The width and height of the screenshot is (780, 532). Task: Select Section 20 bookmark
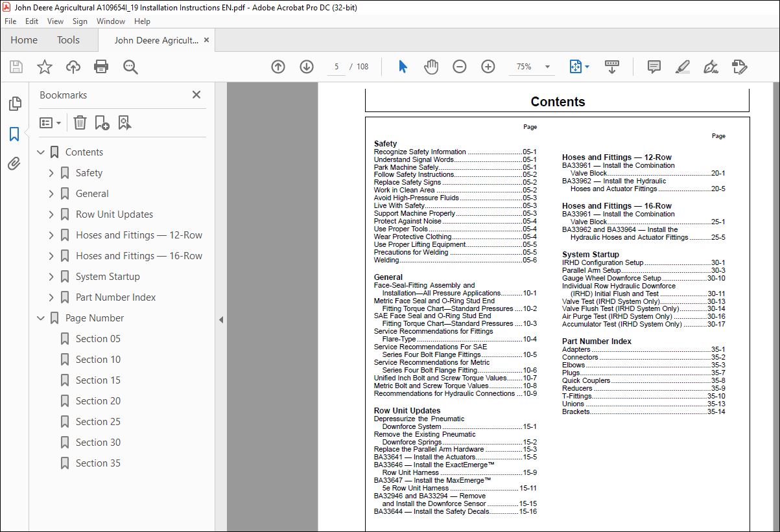click(98, 401)
